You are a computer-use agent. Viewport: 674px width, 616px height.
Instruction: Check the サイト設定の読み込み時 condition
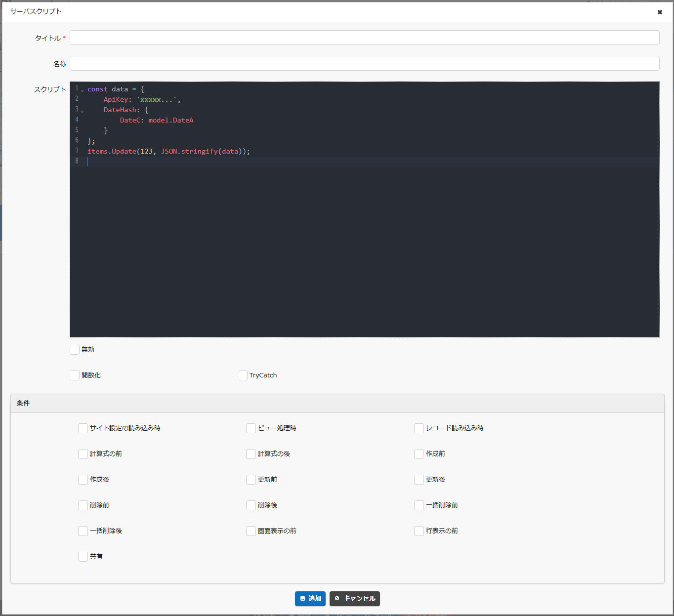pyautogui.click(x=83, y=428)
